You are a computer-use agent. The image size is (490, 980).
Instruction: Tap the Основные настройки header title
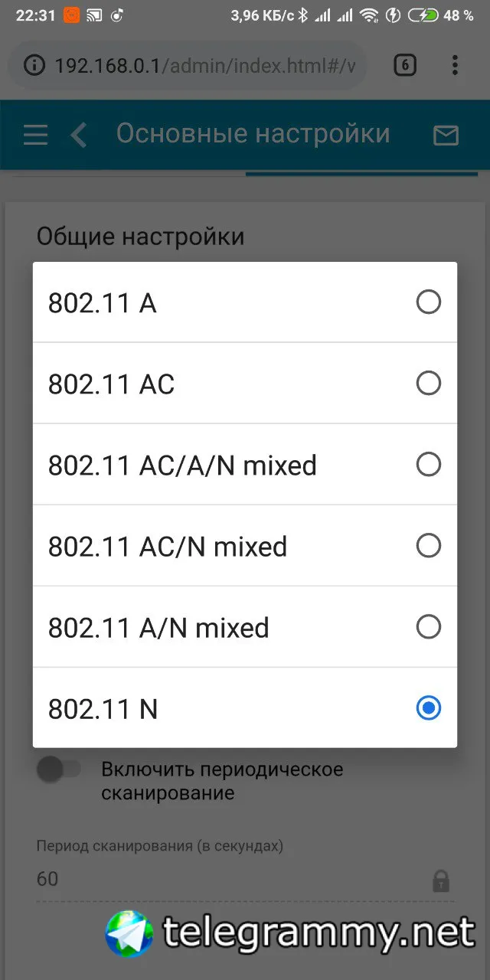[x=253, y=134]
